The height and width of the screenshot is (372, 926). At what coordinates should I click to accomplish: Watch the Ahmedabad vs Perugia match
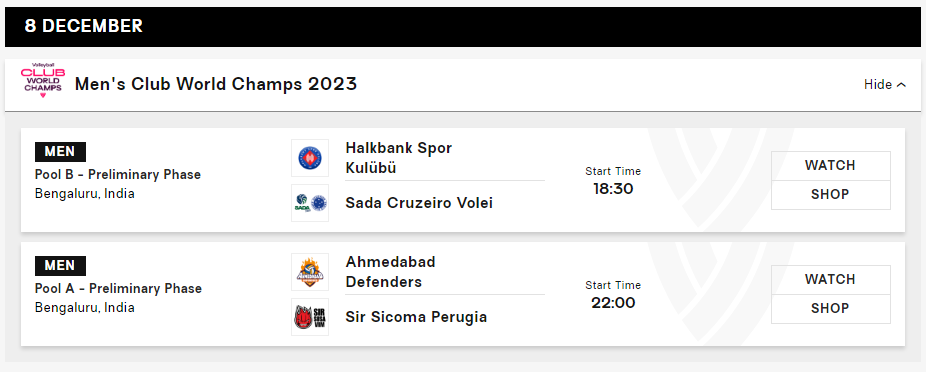(x=830, y=279)
